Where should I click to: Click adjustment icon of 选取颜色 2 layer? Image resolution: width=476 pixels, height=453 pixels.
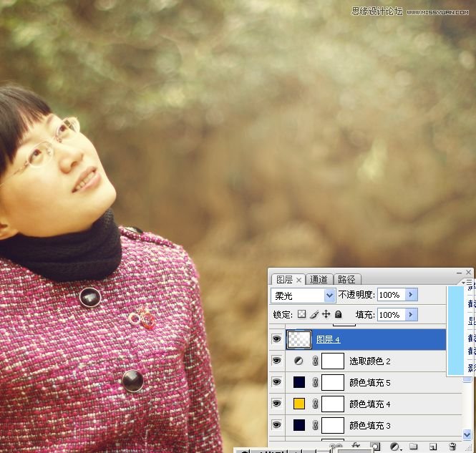click(x=298, y=361)
